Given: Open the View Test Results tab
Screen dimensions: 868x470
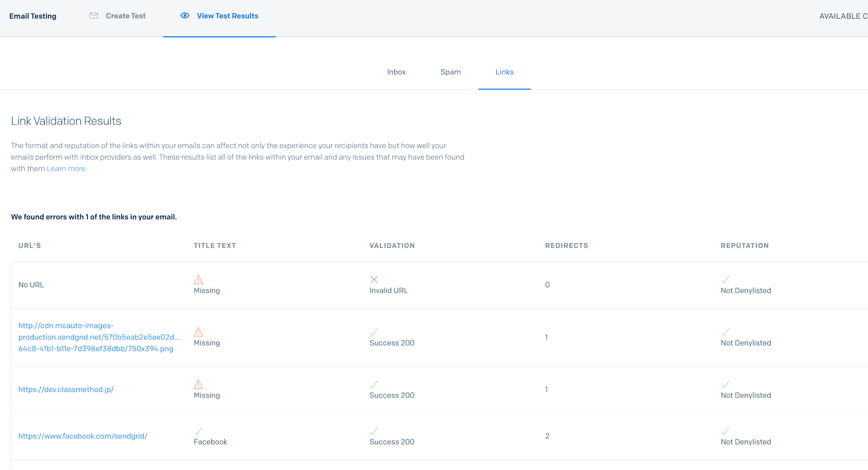Looking at the screenshot, I should (227, 16).
